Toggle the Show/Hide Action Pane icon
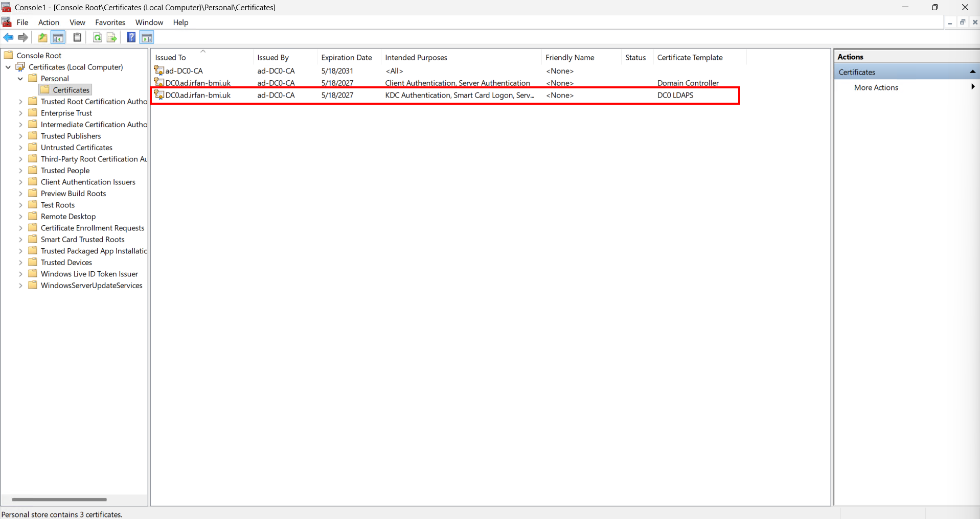Image resolution: width=980 pixels, height=519 pixels. [x=147, y=37]
